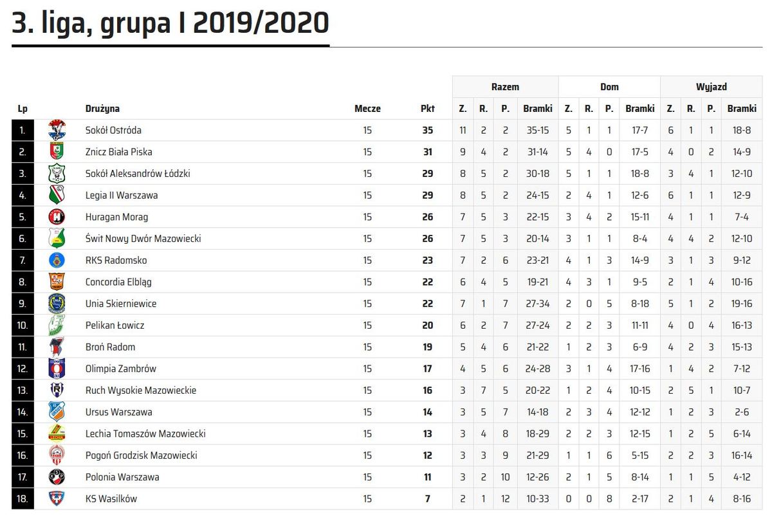Click the Sokół Ostróda club crest
This screenshot has width=772, height=532.
(x=57, y=130)
